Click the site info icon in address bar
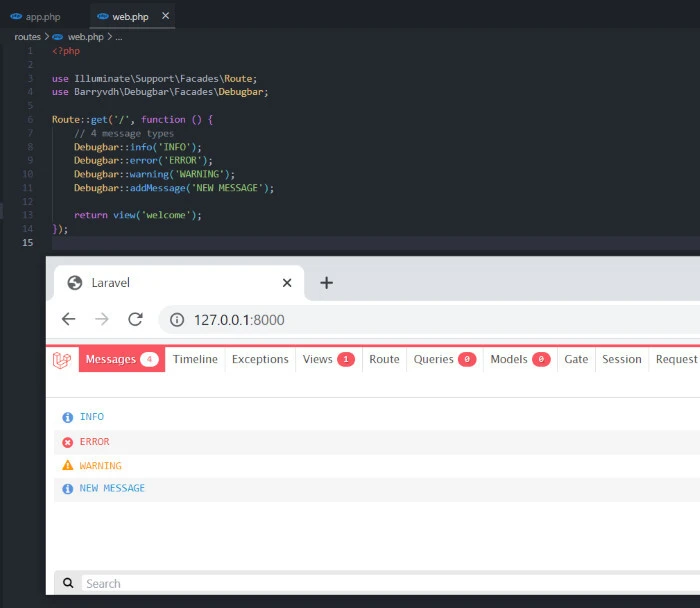 click(177, 320)
